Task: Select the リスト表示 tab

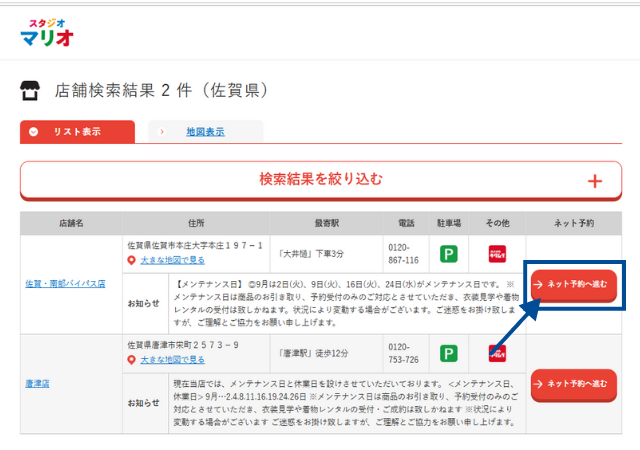Action: tap(77, 132)
